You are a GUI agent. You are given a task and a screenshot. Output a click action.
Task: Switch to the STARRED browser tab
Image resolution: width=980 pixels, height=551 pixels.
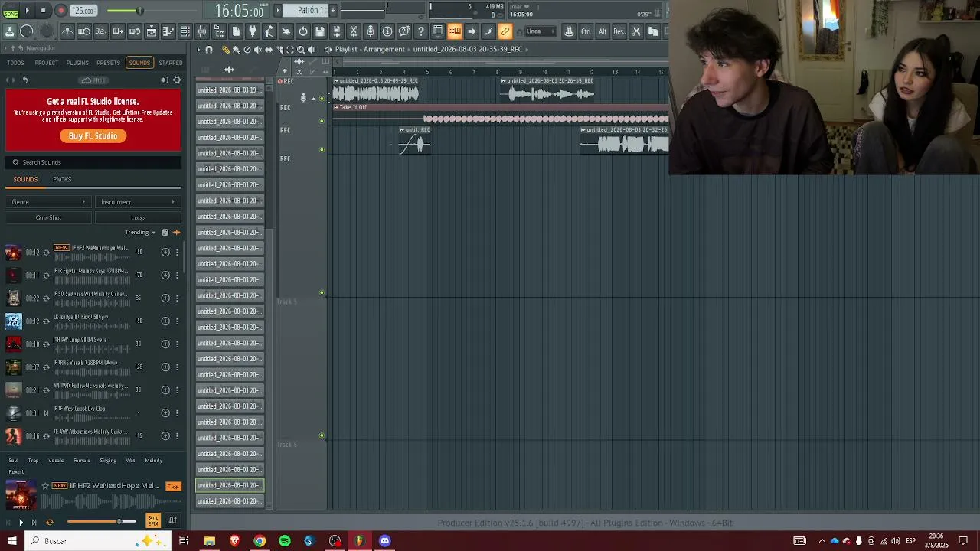tap(171, 63)
